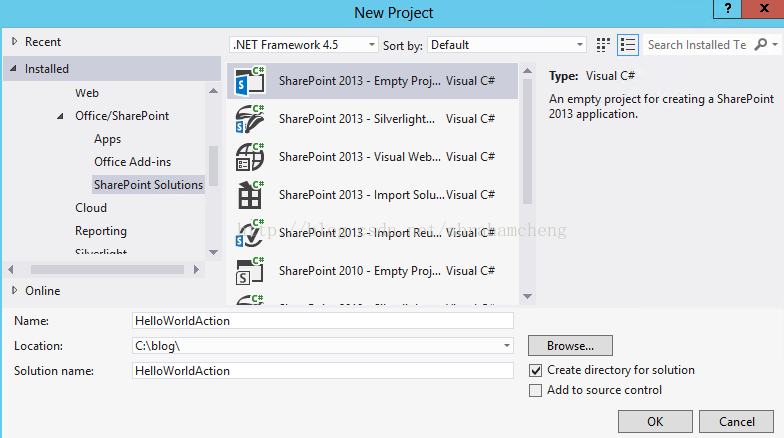Expand the Online section
The image size is (784, 438).
tap(14, 290)
